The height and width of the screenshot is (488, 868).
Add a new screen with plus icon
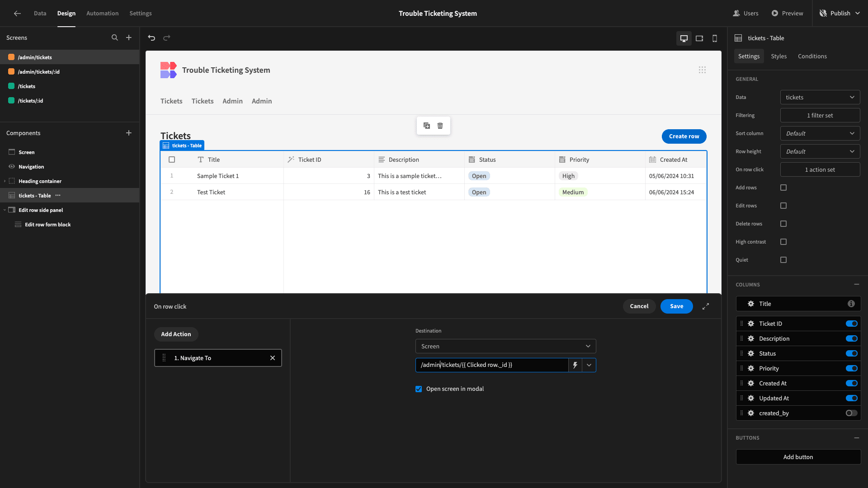(x=129, y=38)
